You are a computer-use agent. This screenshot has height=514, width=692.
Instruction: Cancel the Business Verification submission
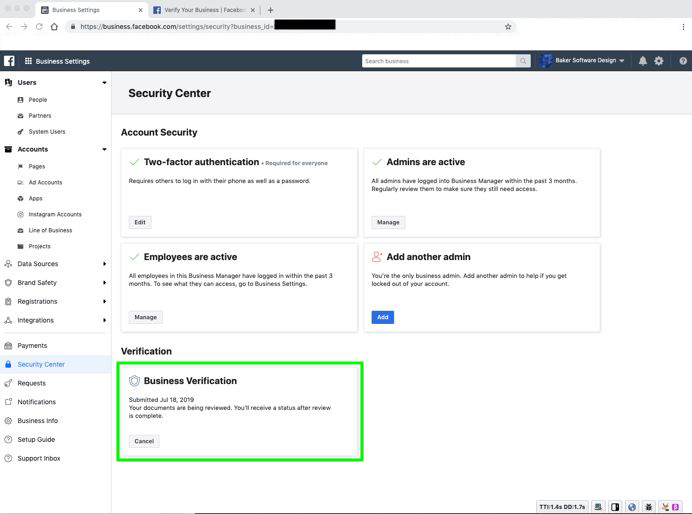pos(144,441)
